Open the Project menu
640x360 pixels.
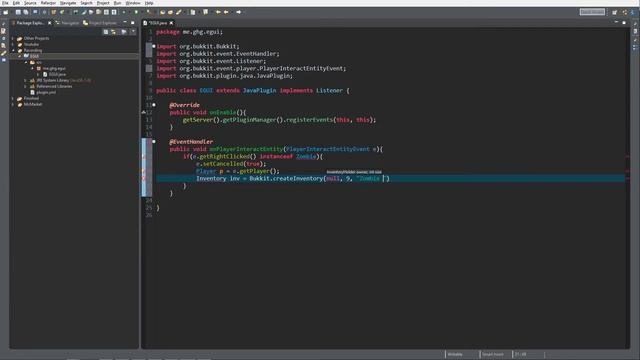click(x=103, y=3)
